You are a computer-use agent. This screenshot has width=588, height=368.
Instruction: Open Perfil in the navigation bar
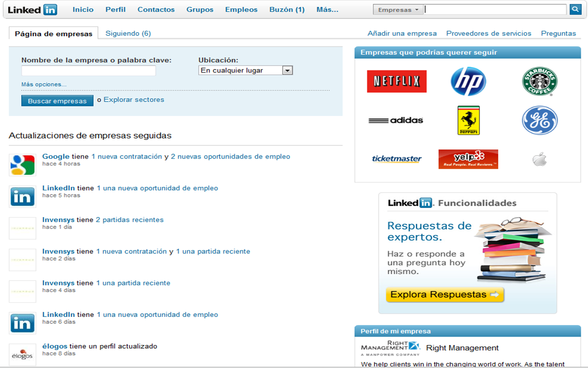[115, 10]
